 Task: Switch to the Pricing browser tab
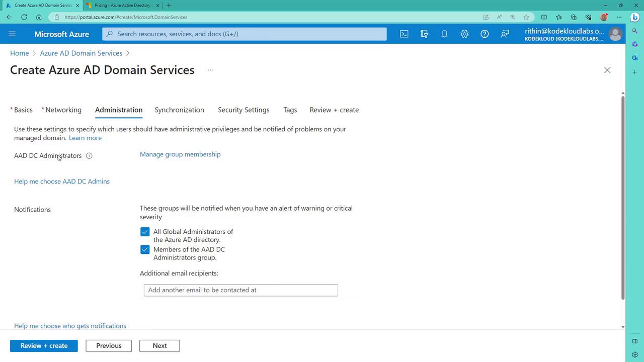click(x=122, y=5)
